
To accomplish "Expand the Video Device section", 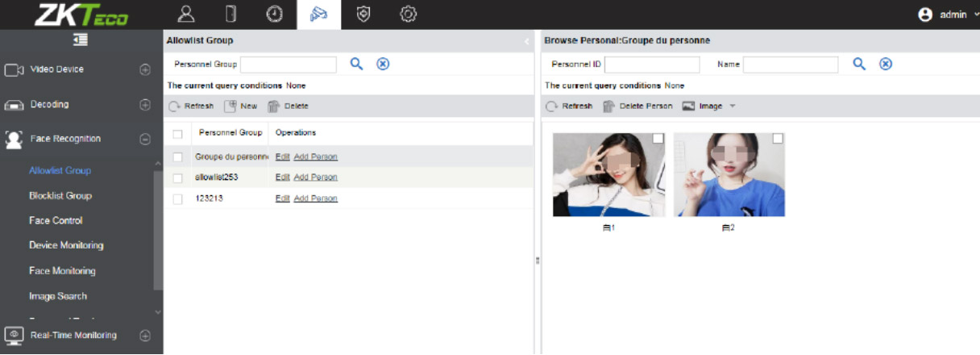I will click(145, 69).
